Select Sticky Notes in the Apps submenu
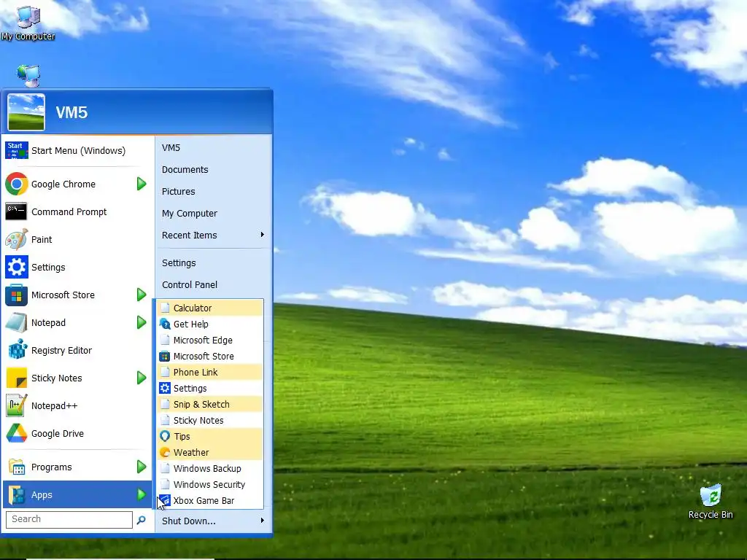This screenshot has height=560, width=747. [211, 420]
